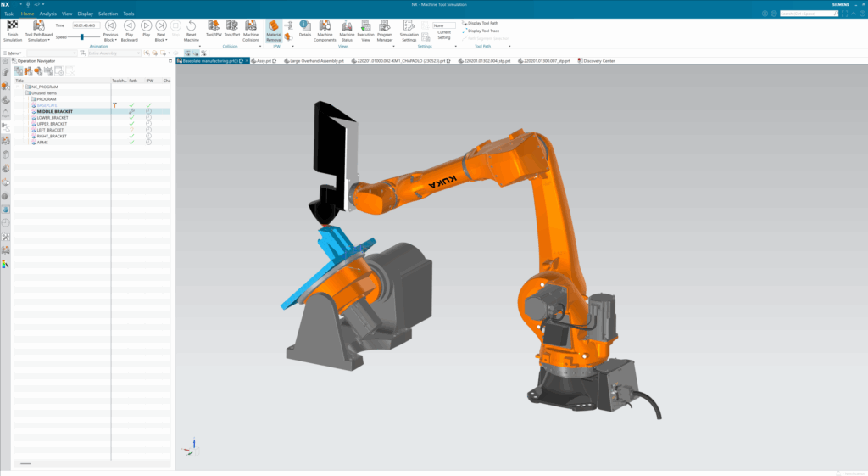Open the Program Manager
This screenshot has width=868, height=476.
tap(385, 31)
